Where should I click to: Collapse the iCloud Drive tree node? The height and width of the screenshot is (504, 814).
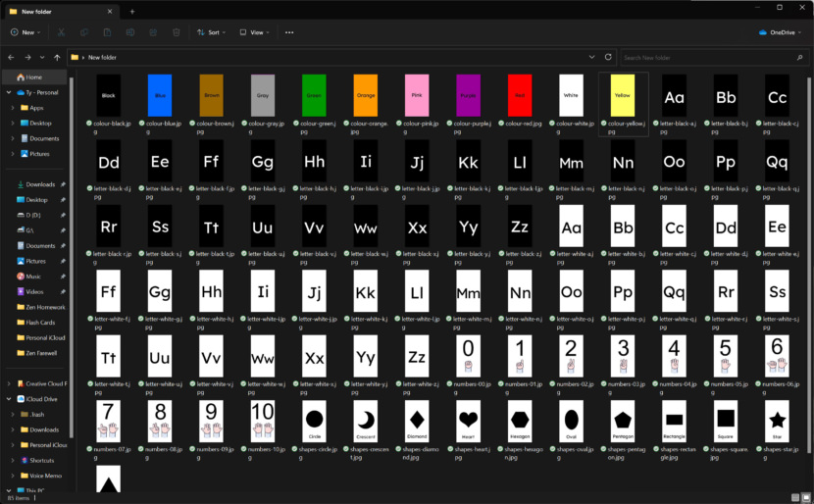tap(9, 399)
